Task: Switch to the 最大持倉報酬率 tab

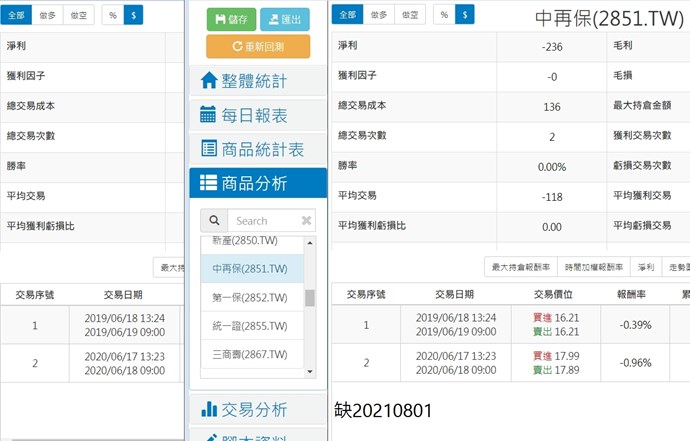Action: point(520,267)
